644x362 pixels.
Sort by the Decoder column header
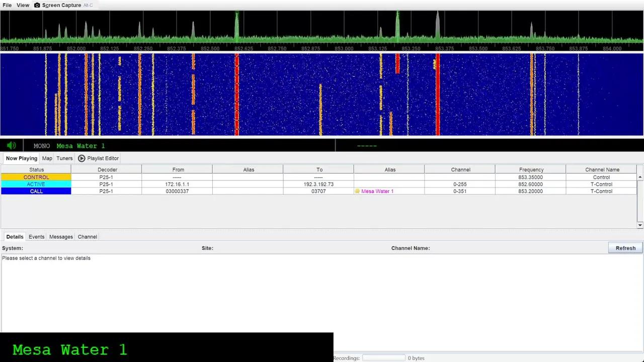click(x=107, y=169)
